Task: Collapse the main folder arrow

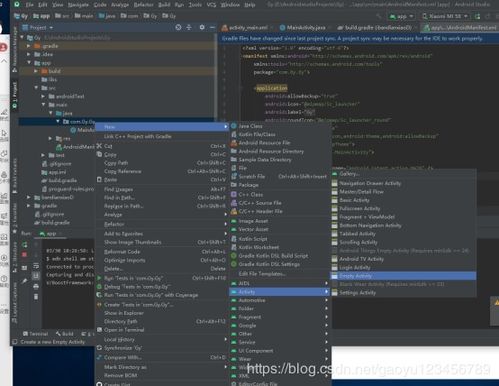Action: (x=43, y=104)
